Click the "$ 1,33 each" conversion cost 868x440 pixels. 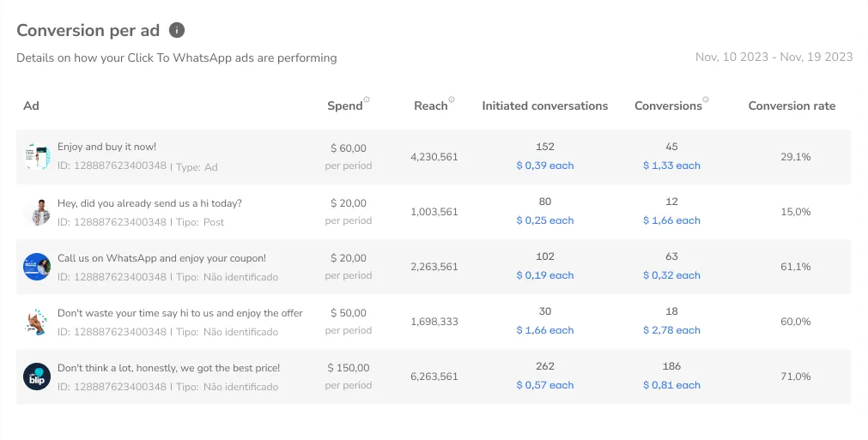(x=671, y=166)
